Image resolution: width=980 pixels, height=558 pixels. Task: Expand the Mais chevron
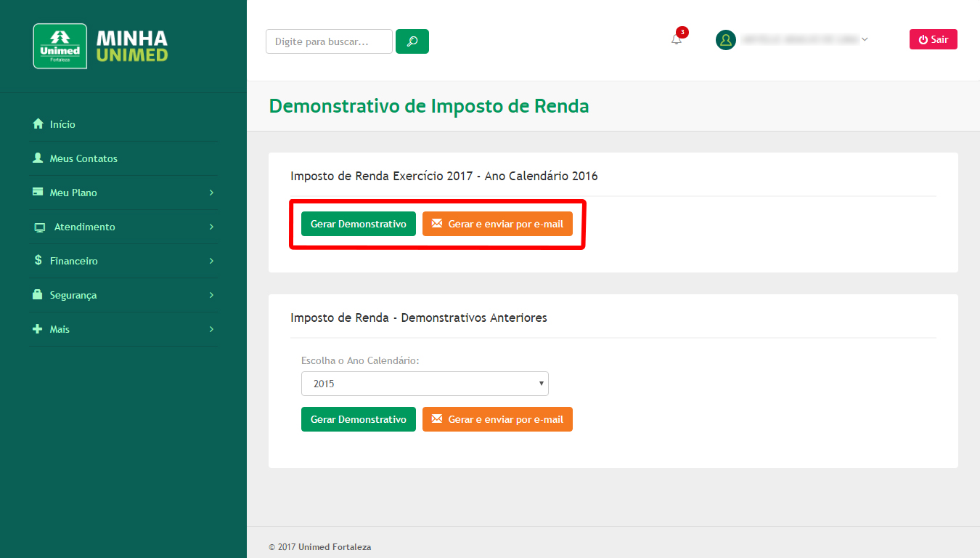click(x=211, y=329)
